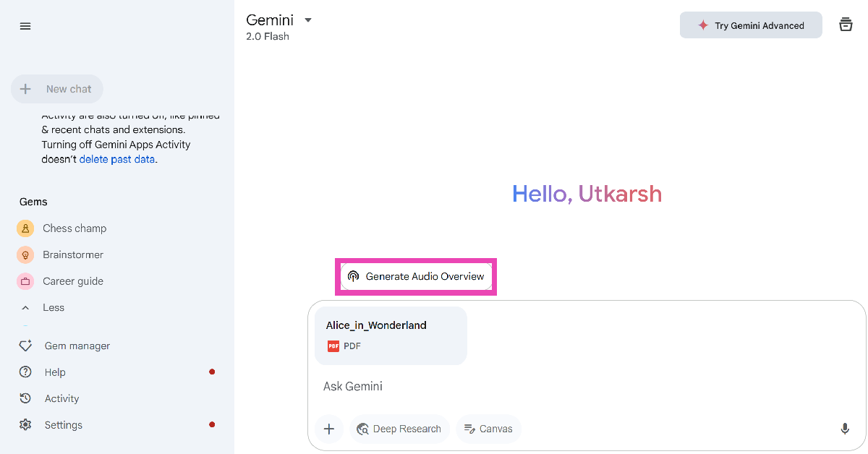868x454 pixels.
Task: Click the plus attach file icon
Action: (x=328, y=429)
